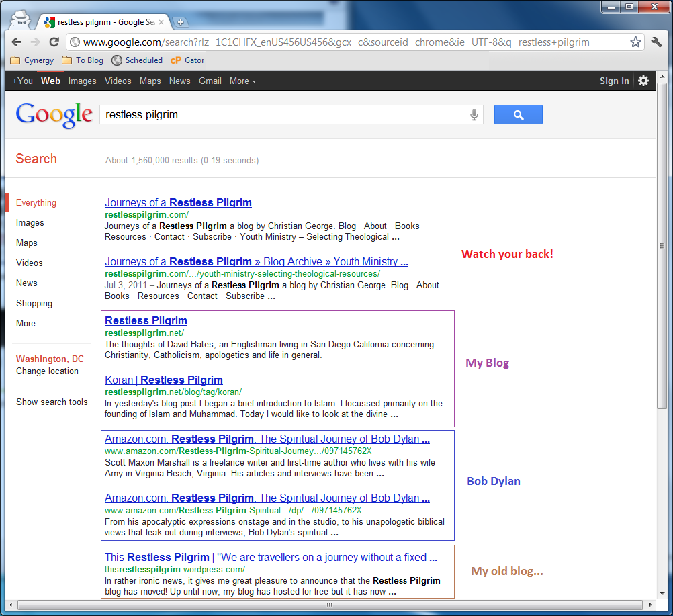Expand the More dropdown in top bar
The height and width of the screenshot is (616, 673).
coord(242,81)
